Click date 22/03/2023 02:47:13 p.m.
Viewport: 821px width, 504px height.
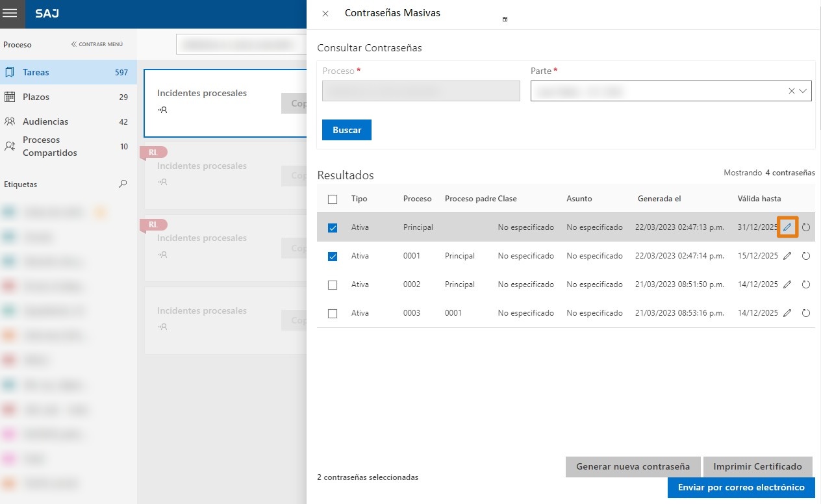click(679, 227)
